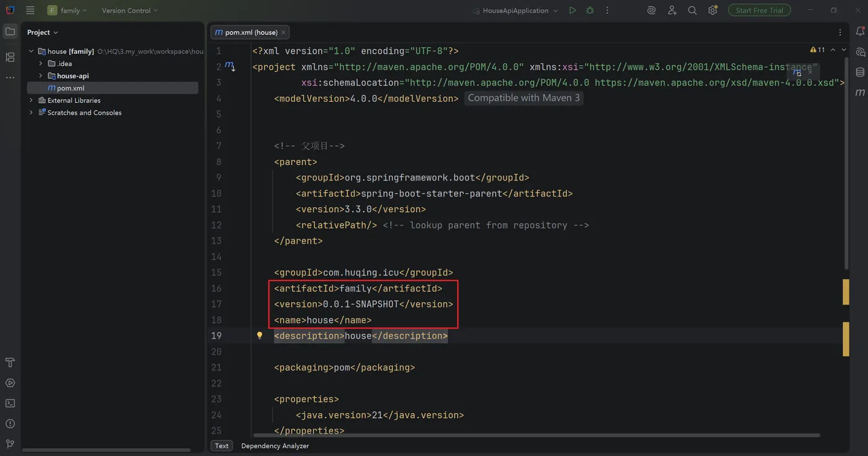Viewport: 868px width, 456px height.
Task: Click the Run HouseApiApplication play icon
Action: 572,11
